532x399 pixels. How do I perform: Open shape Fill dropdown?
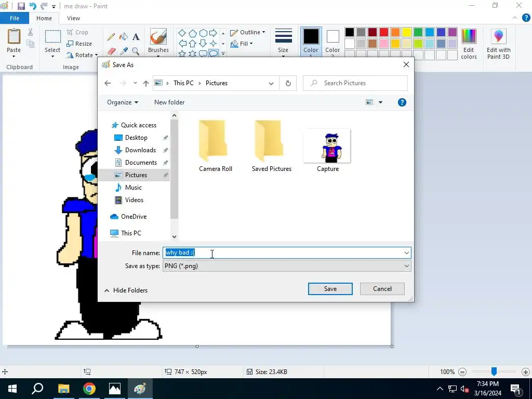coord(242,44)
